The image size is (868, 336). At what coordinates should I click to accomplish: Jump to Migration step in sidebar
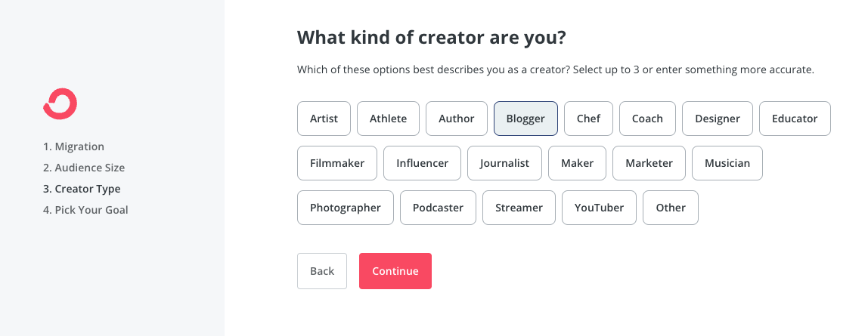(73, 146)
